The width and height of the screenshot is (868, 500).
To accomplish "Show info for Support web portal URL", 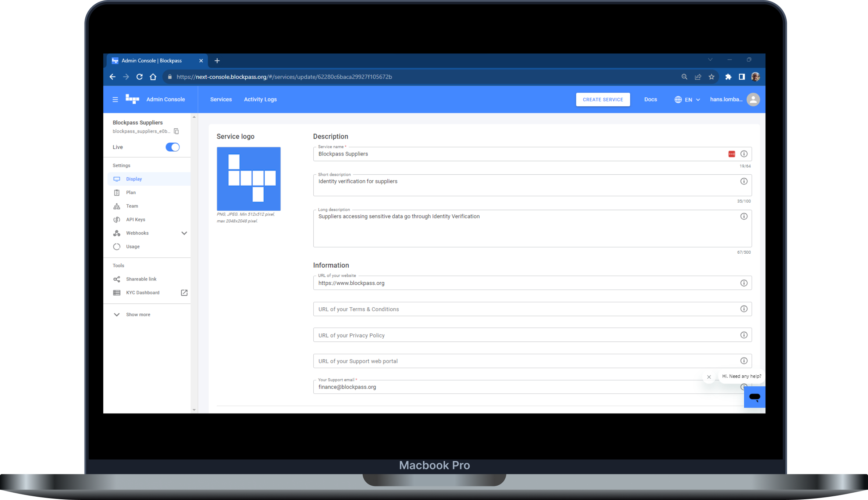I will point(744,361).
